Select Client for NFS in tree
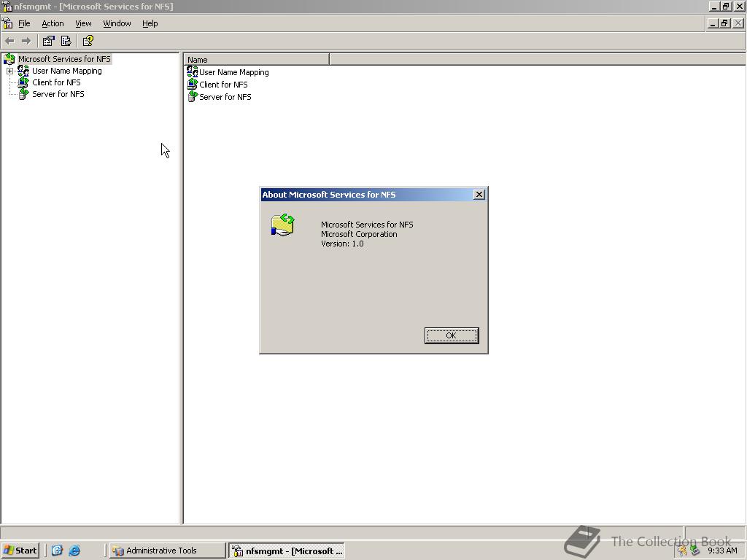 pyautogui.click(x=56, y=82)
